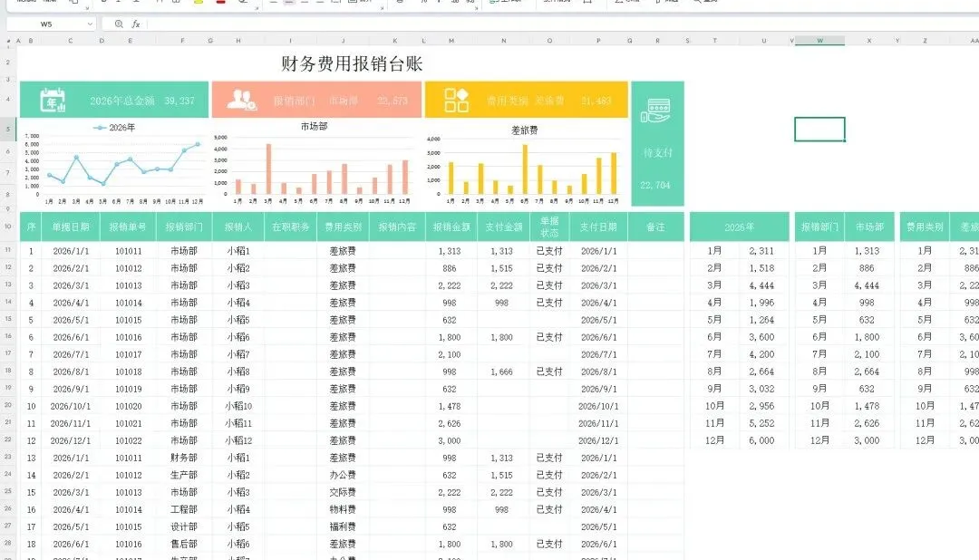Screen dimensions: 979x560
Task: Click the 2026年 summary table header
Action: coord(740,227)
